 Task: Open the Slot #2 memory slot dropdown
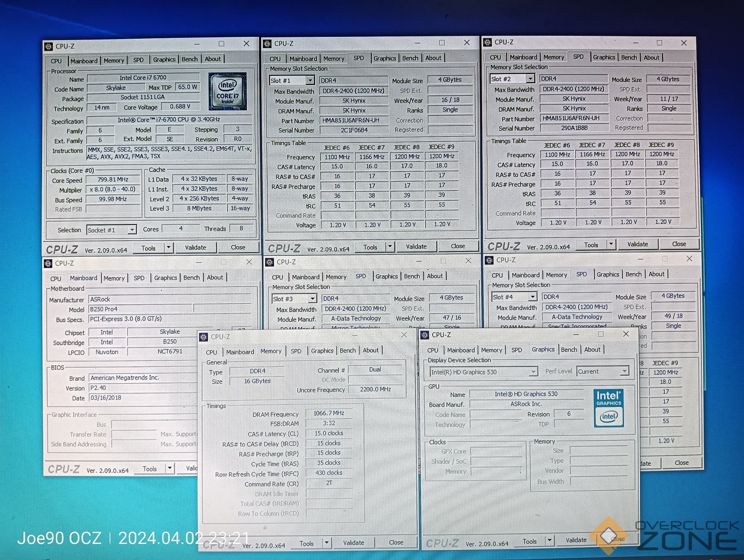click(x=530, y=79)
